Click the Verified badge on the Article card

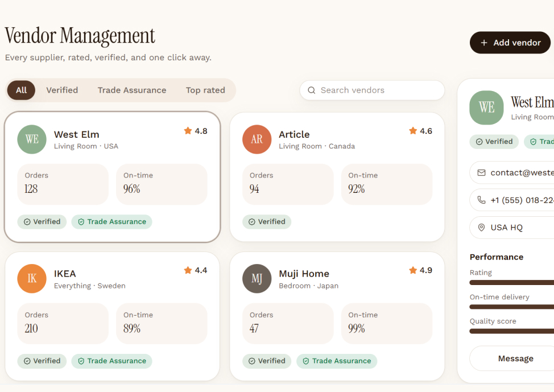[x=267, y=222]
